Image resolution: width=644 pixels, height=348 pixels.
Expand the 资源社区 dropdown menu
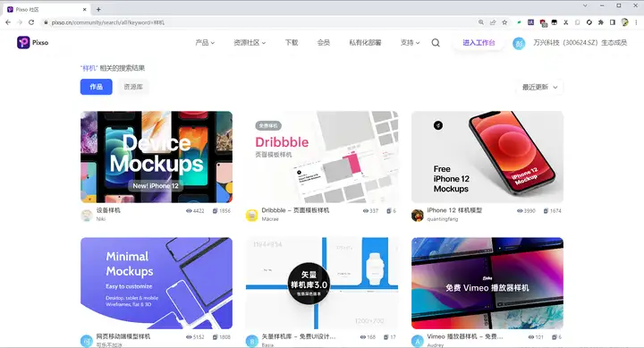(250, 42)
